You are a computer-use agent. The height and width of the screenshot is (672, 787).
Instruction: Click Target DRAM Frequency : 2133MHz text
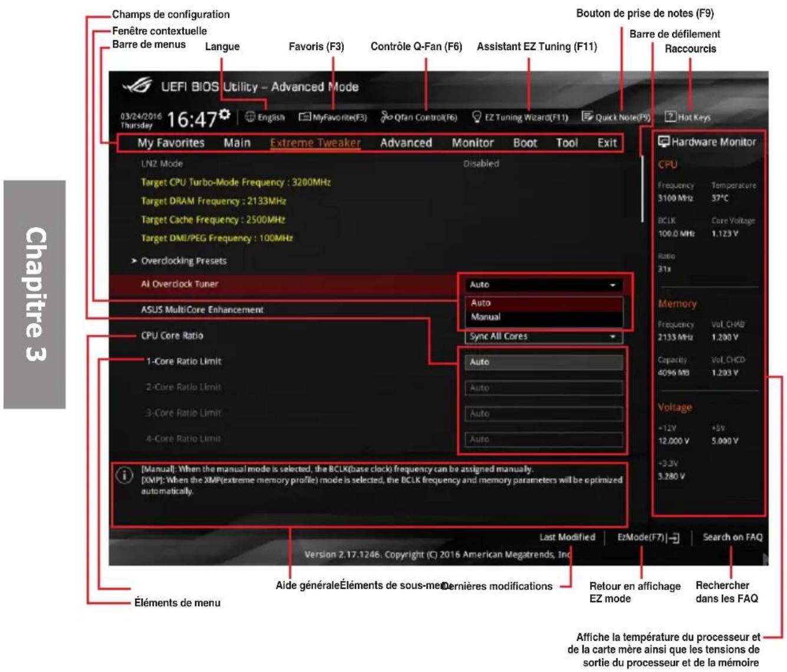(213, 201)
